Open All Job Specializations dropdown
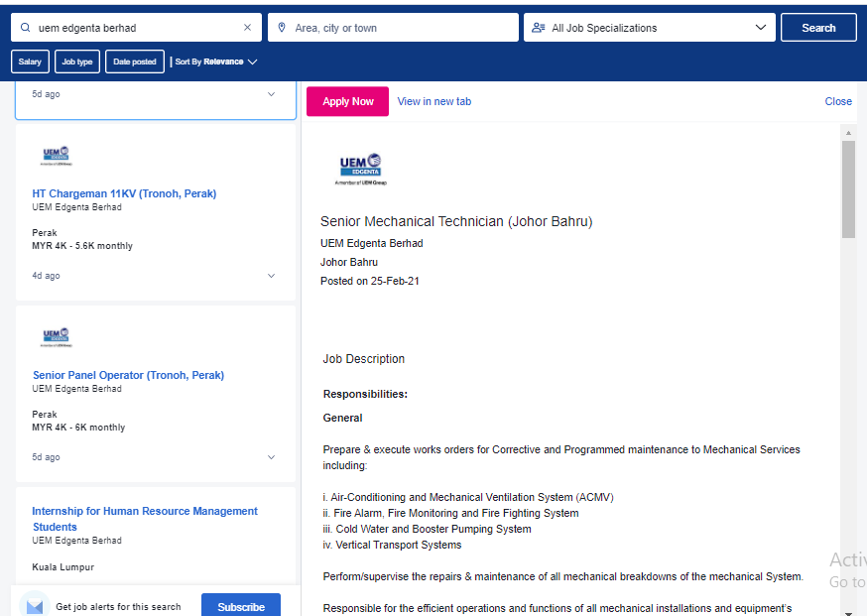 (649, 28)
